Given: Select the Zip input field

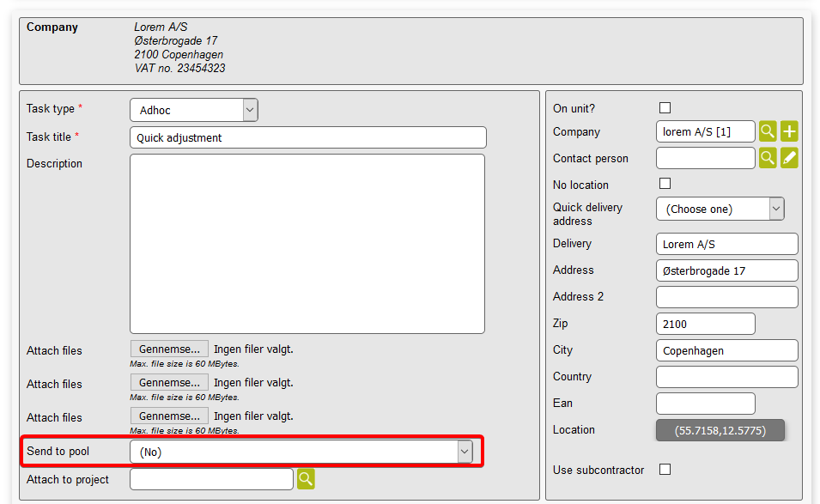Looking at the screenshot, I should (705, 324).
